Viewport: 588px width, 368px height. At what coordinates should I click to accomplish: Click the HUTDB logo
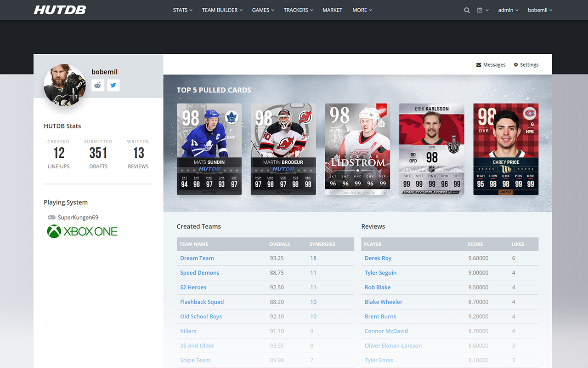click(60, 10)
